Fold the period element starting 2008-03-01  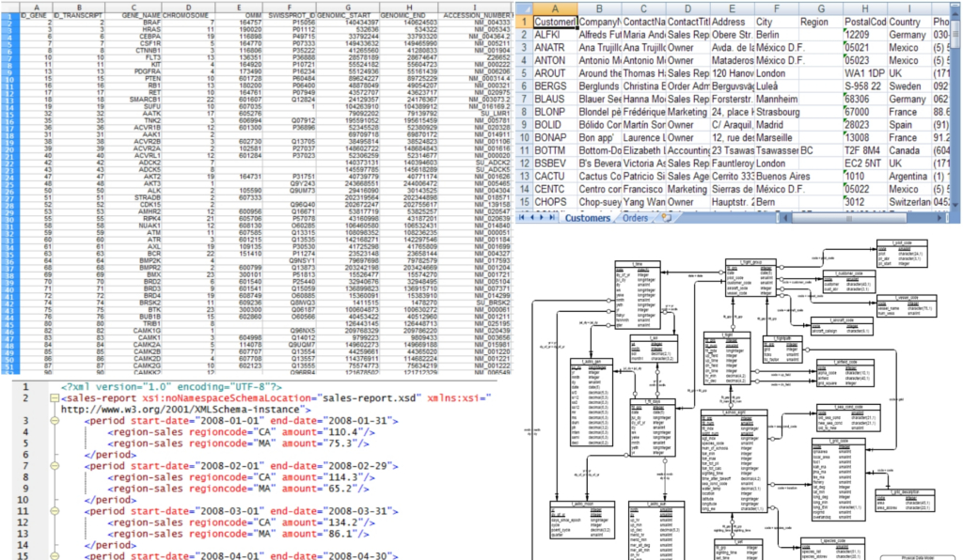coord(53,511)
